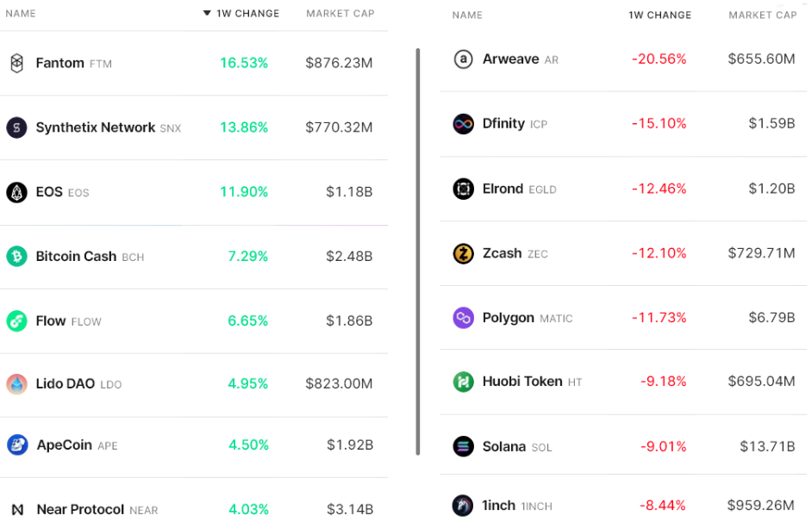Sort gainers by 1W Change arrow
The height and width of the screenshot is (528, 812).
(207, 14)
